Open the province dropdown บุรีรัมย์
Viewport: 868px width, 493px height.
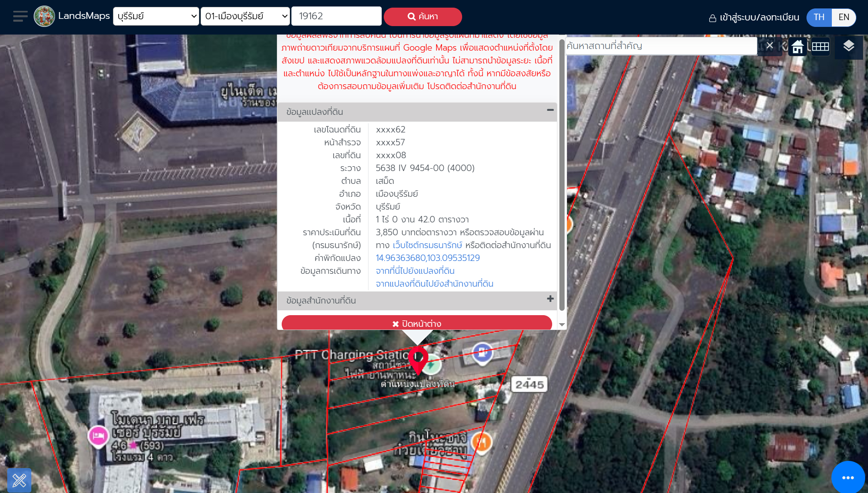tap(156, 16)
